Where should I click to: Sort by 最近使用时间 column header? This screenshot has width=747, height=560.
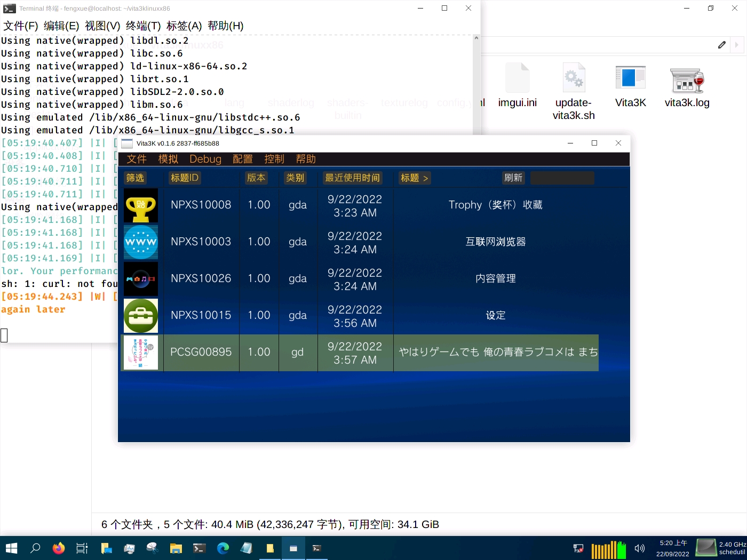353,178
